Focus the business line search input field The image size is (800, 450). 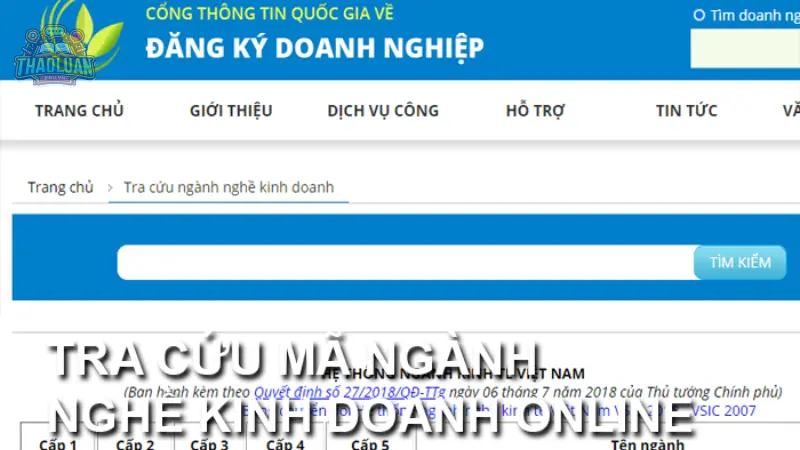click(x=406, y=262)
